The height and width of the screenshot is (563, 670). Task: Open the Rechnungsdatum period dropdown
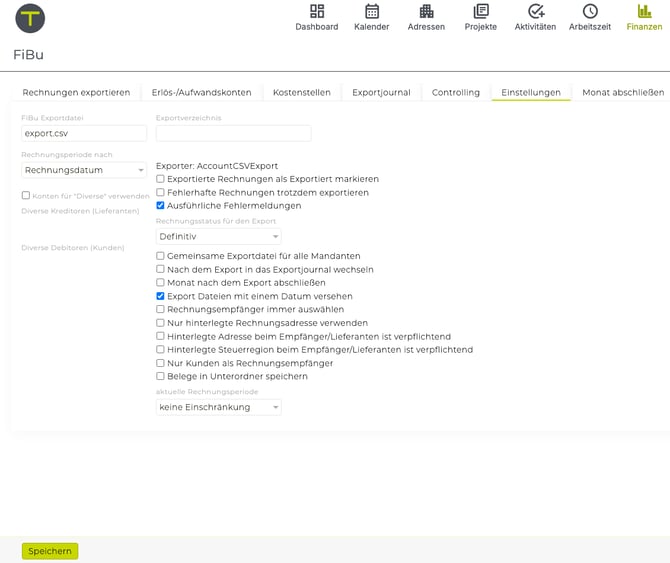tap(84, 170)
